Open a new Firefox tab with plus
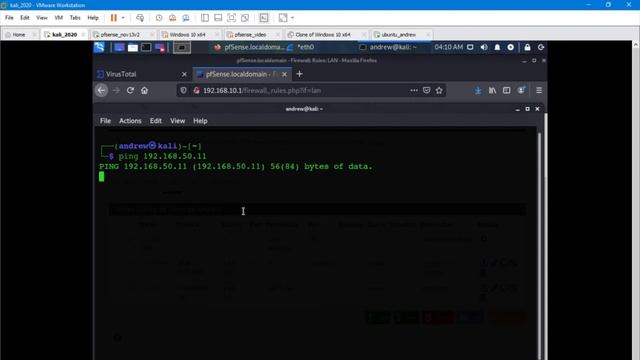 click(x=300, y=74)
